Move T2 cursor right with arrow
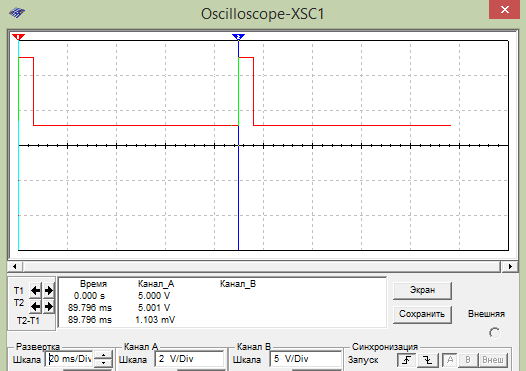 click(49, 306)
